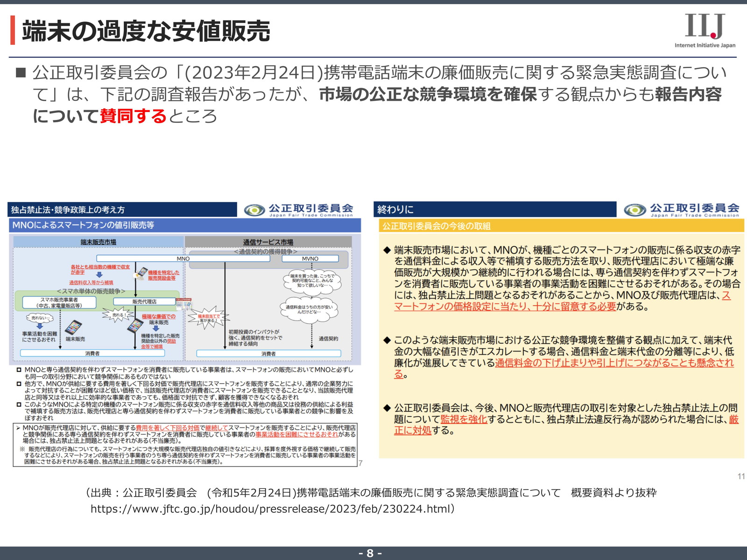Image resolution: width=747 pixels, height=560 pixels.
Task: Click the 通信料金はうちの方が安い thought bubble
Action: click(x=309, y=309)
